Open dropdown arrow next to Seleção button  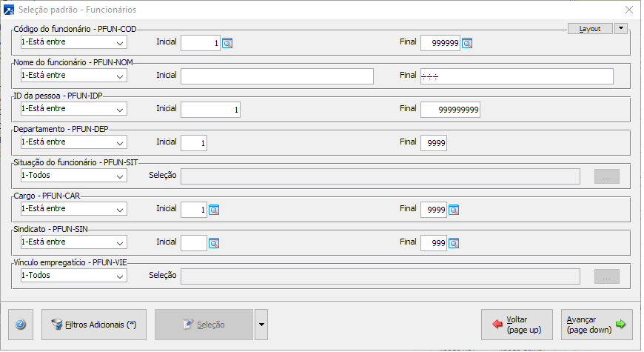click(x=261, y=325)
